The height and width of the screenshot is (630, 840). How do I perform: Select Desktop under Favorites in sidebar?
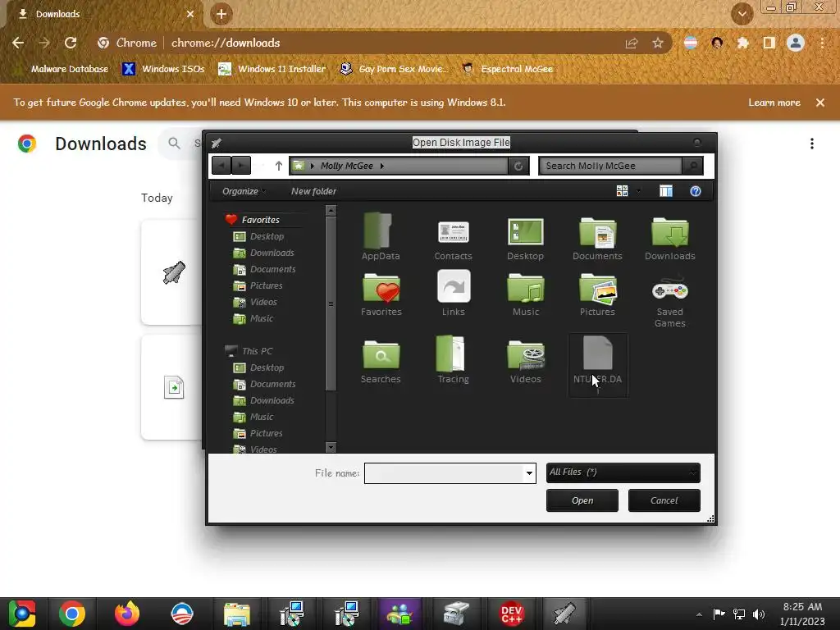pos(267,236)
